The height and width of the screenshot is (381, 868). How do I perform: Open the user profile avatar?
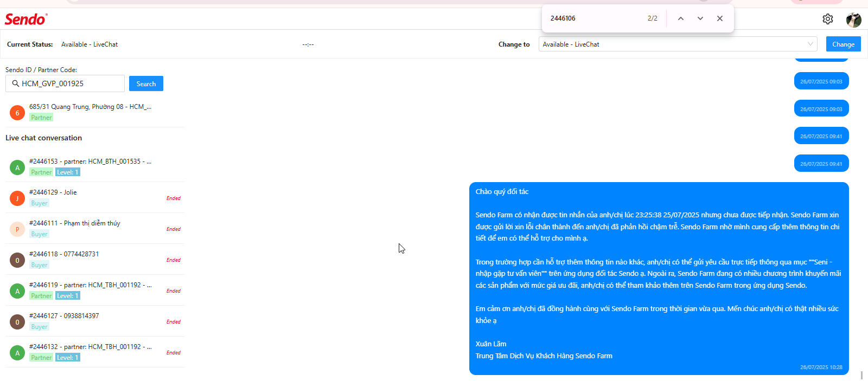(x=854, y=20)
